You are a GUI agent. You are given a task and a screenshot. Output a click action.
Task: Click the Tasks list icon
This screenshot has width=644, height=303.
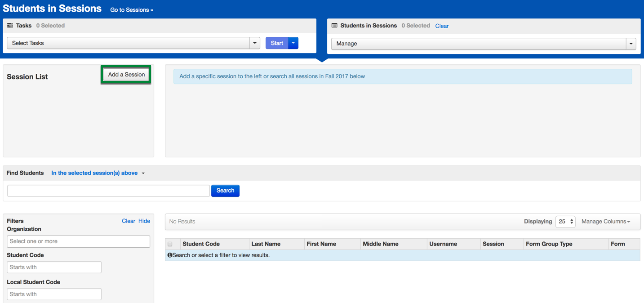pyautogui.click(x=10, y=26)
